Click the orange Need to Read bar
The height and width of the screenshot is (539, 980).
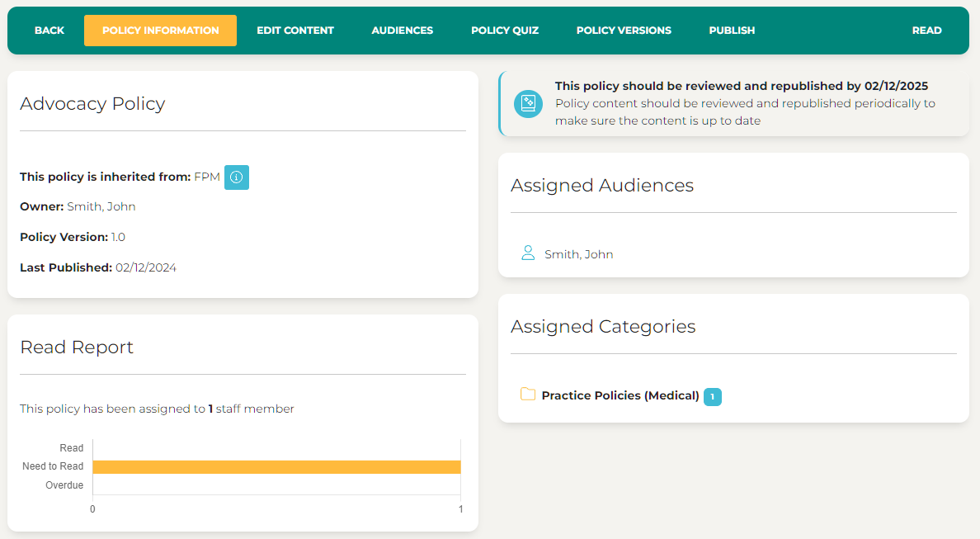coord(276,467)
